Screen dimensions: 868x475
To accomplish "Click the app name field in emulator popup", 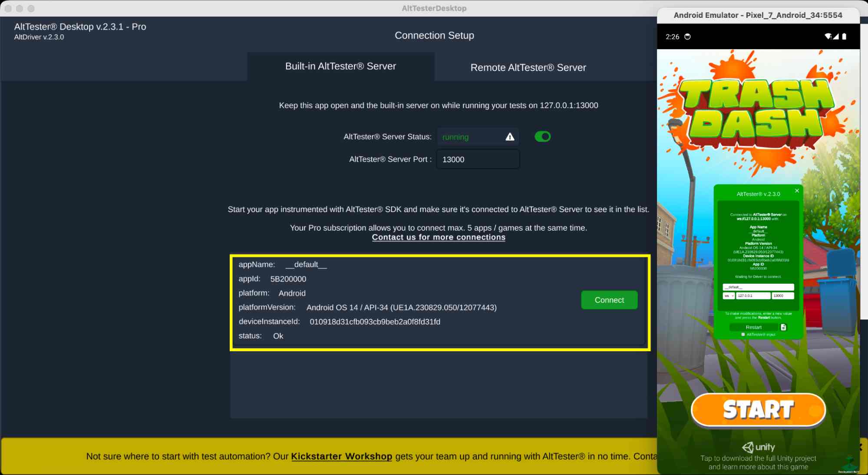I will click(x=758, y=287).
